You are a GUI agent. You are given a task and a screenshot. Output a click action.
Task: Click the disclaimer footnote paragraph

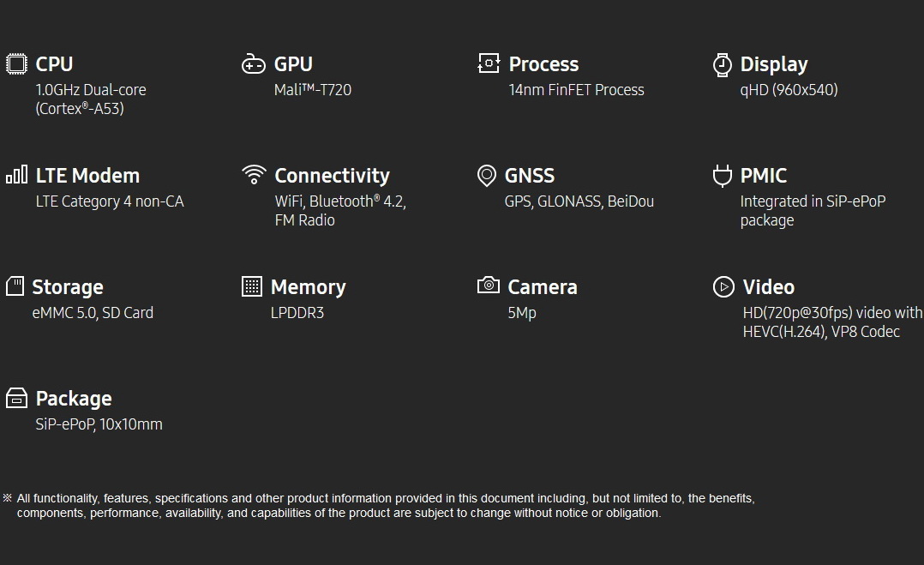click(x=384, y=506)
